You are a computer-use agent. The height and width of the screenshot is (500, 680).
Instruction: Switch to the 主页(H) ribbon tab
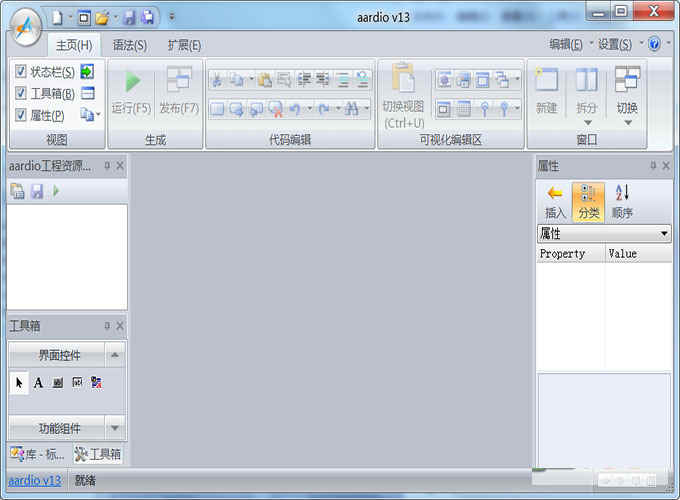tap(74, 45)
